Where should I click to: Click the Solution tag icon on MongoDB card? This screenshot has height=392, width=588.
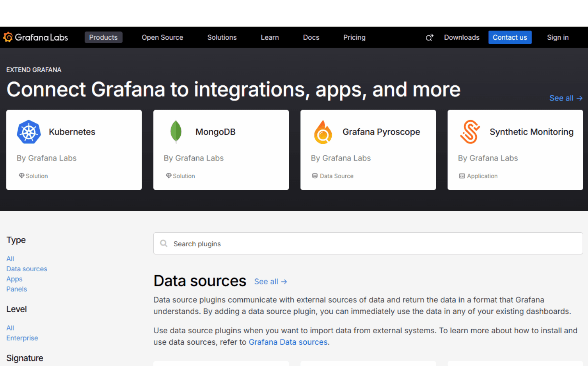click(x=168, y=176)
